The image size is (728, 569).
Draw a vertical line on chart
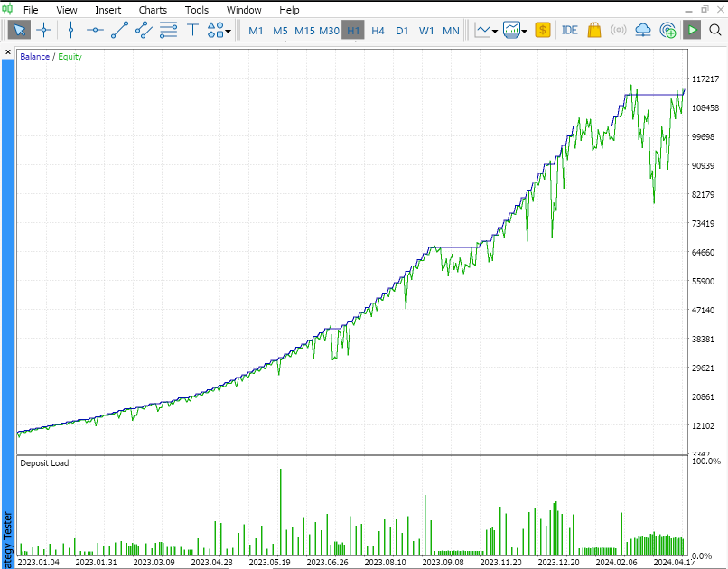pyautogui.click(x=70, y=30)
